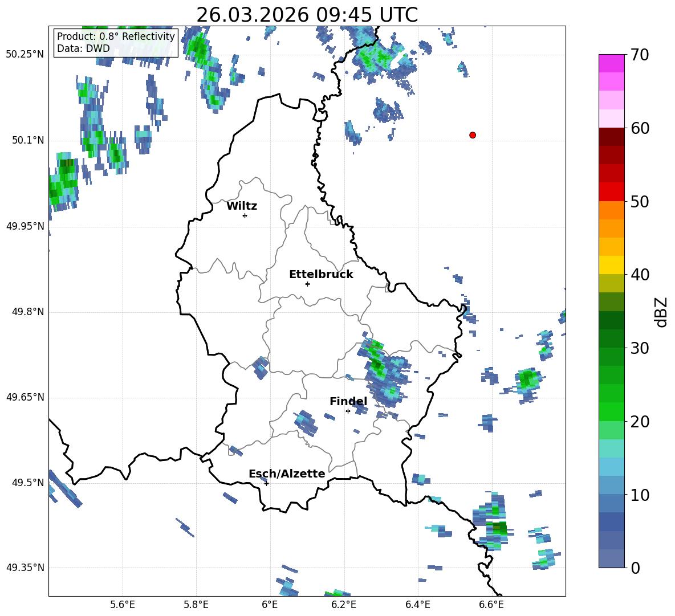The height and width of the screenshot is (616, 675).
Task: Pick the lowest grey-blue colorbar segment above 0
Action: 611,558
